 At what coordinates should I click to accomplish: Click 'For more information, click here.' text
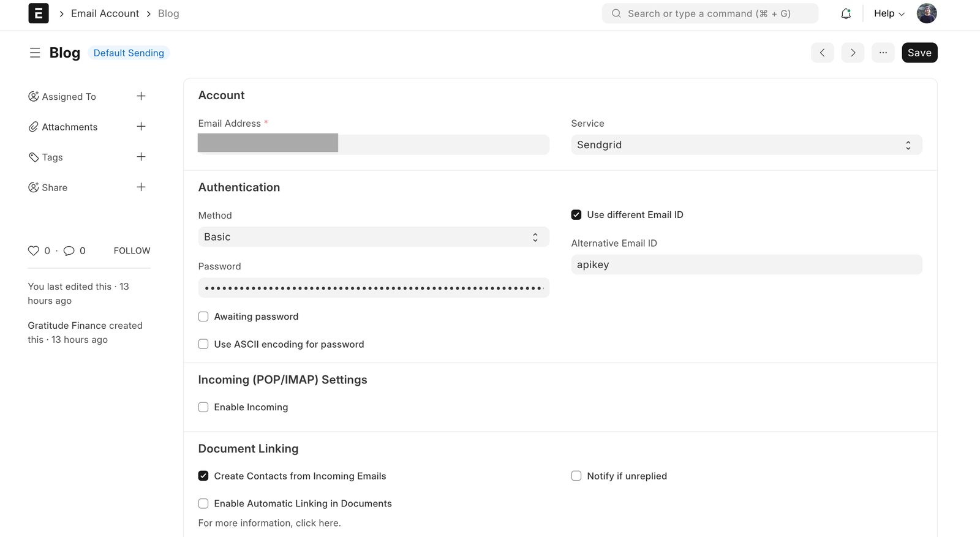(x=269, y=523)
